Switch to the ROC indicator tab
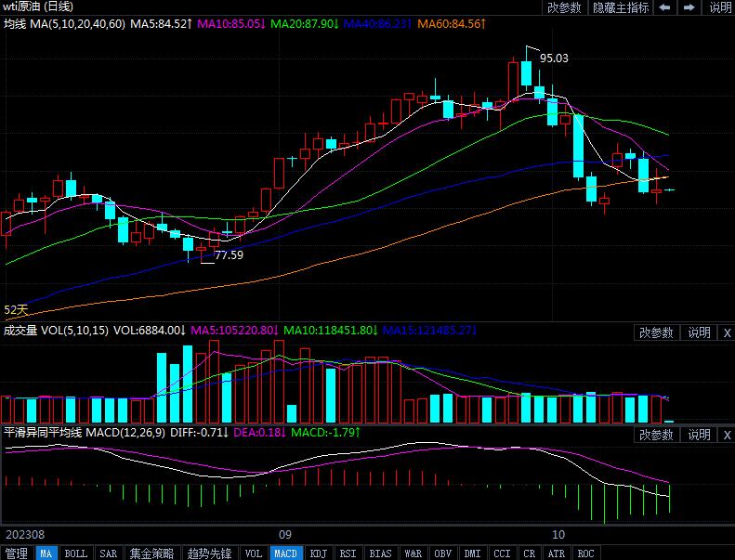The width and height of the screenshot is (735, 560). [585, 553]
